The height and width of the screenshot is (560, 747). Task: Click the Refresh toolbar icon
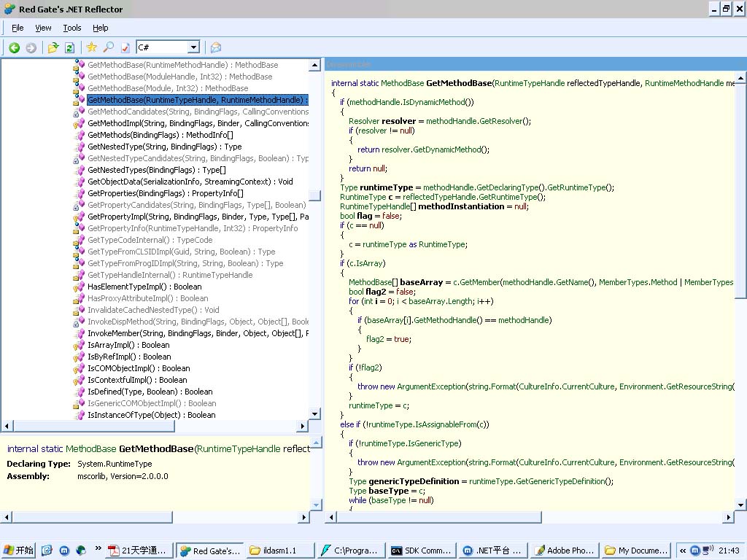(x=69, y=47)
